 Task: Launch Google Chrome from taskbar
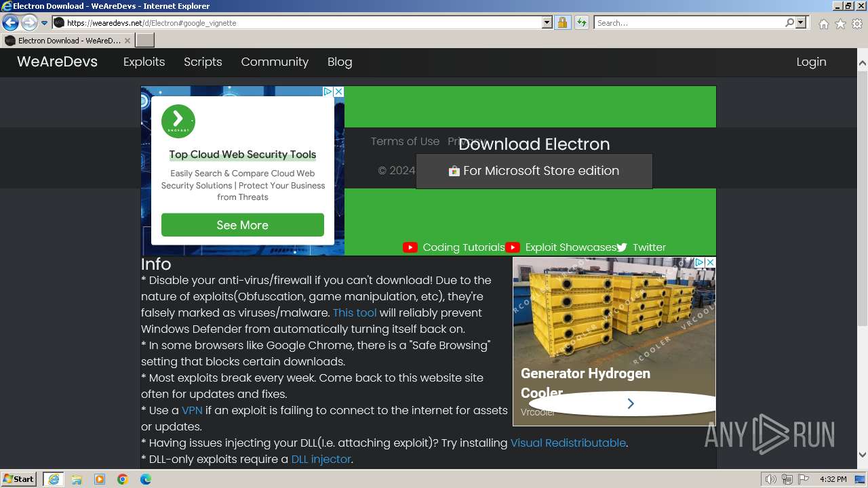click(123, 479)
